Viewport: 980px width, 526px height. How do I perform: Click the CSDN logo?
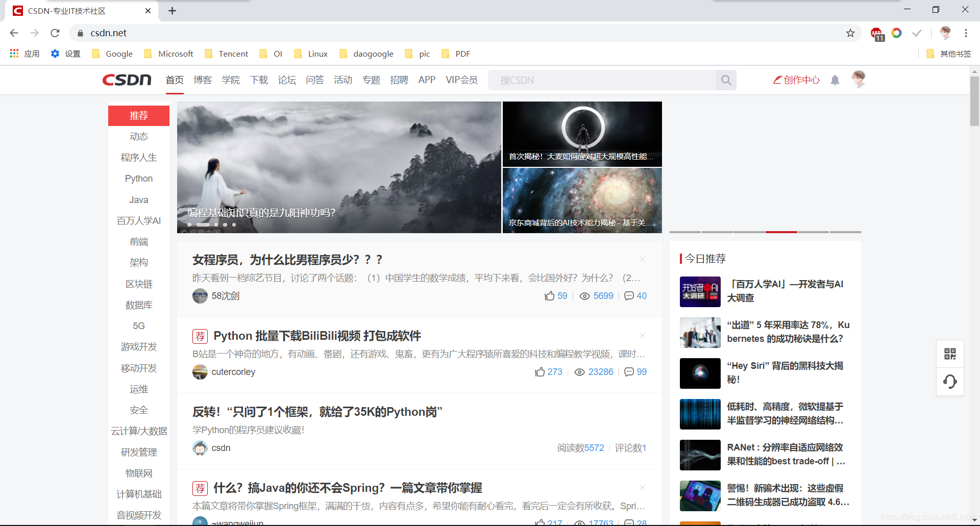(x=127, y=80)
